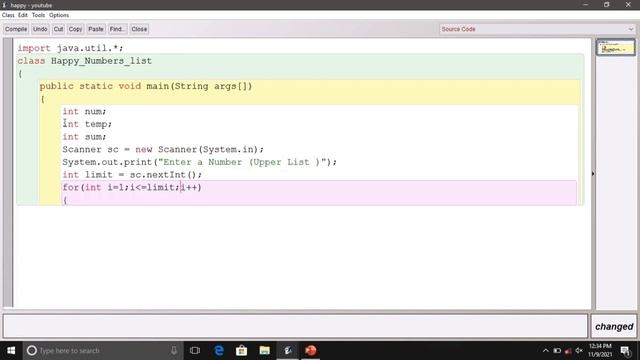
Task: Click the code minimap thumbnail
Action: (615, 47)
